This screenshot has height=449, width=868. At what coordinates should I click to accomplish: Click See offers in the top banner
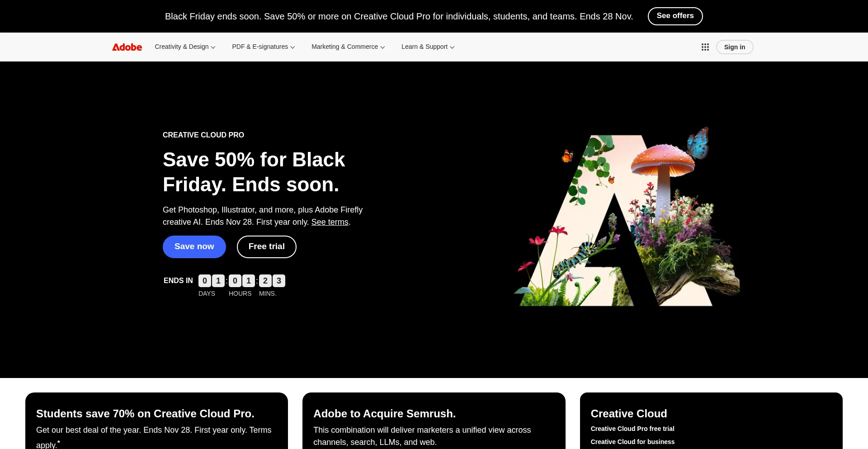pyautogui.click(x=675, y=16)
